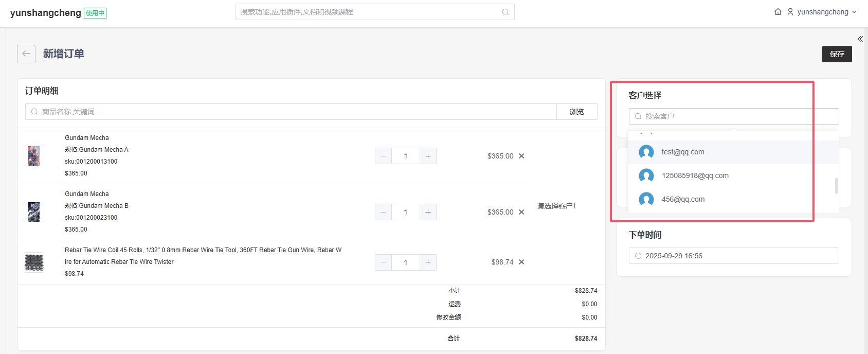Focus the 搜索客户 customer search field

coord(733,116)
